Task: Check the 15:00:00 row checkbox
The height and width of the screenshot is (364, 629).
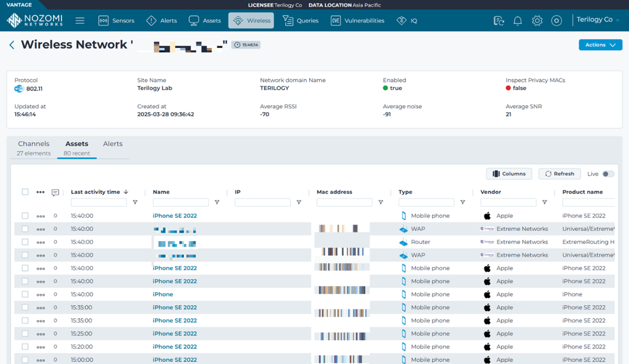Action: pyautogui.click(x=25, y=360)
